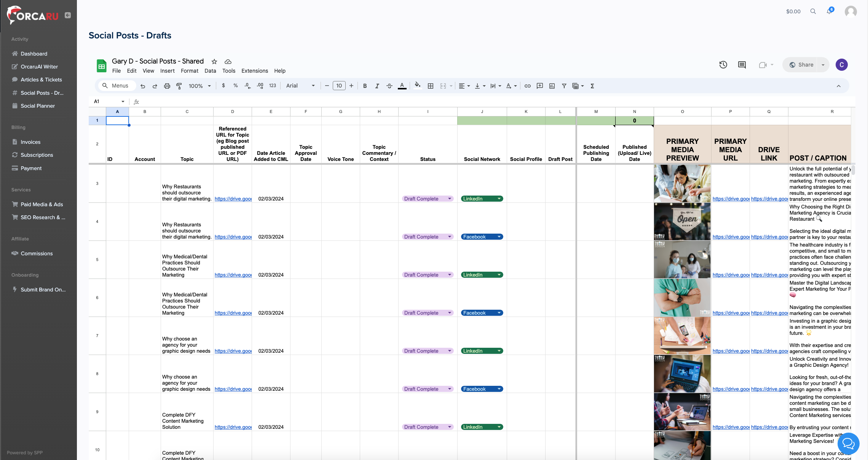Image resolution: width=868 pixels, height=460 pixels.
Task: Open Social Planner in sidebar
Action: click(38, 106)
